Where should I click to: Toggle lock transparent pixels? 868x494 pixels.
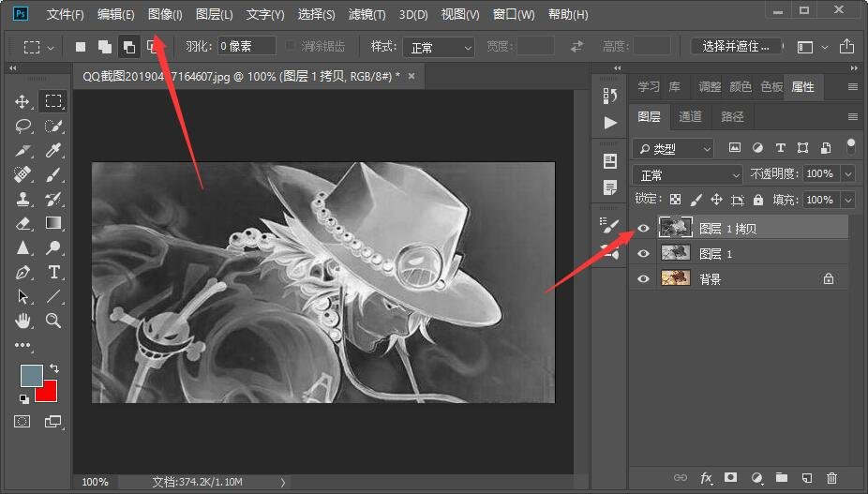tap(675, 200)
